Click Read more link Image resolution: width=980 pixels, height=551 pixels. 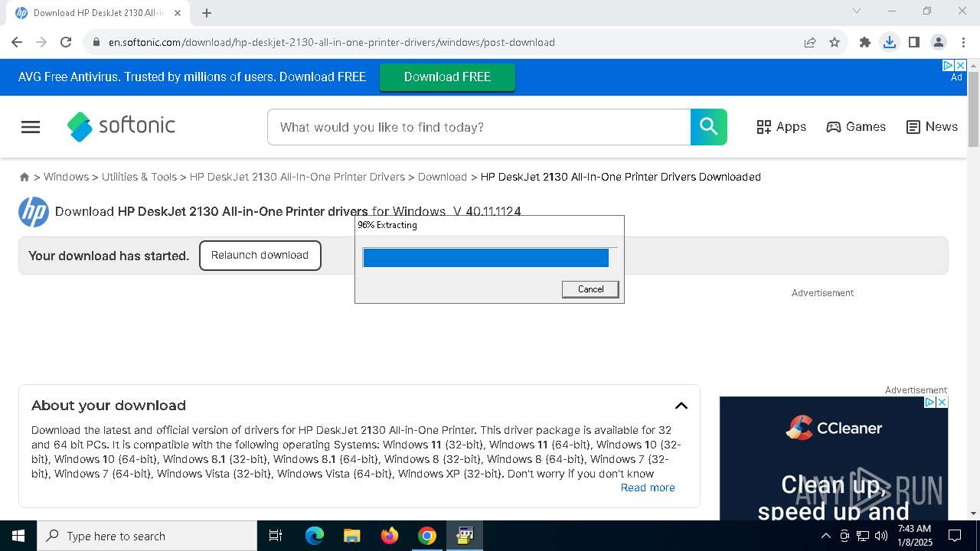click(648, 487)
